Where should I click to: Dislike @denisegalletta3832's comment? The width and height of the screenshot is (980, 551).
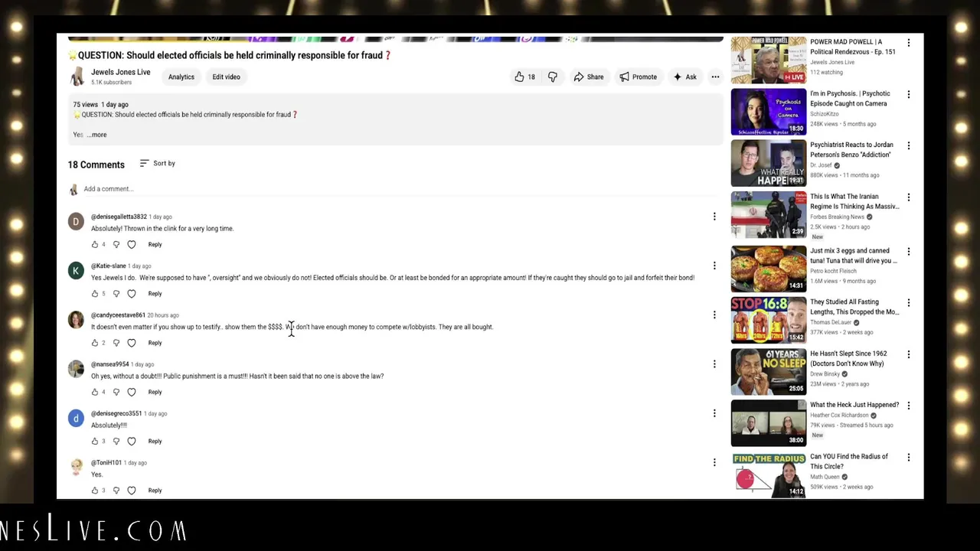[x=116, y=244]
